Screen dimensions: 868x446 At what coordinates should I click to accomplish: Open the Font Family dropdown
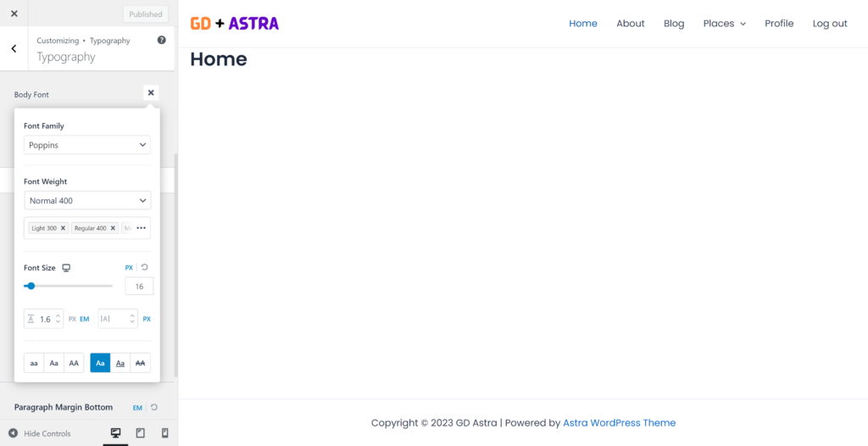87,145
